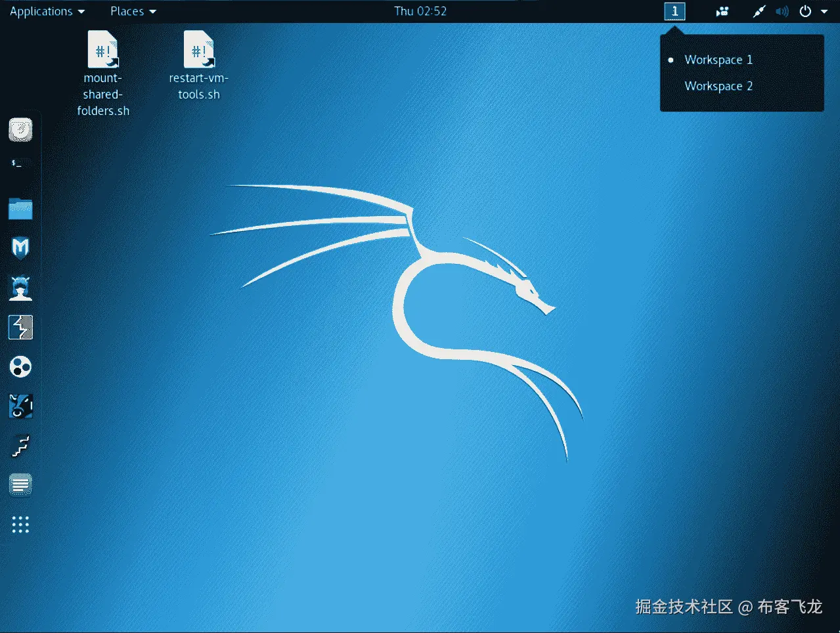840x633 pixels.
Task: Launch Burp Suite from the dock
Action: pyautogui.click(x=20, y=327)
